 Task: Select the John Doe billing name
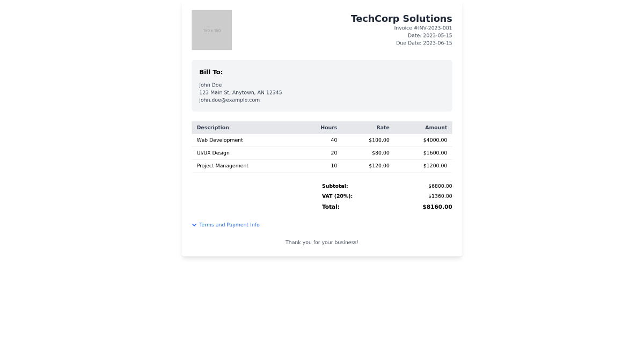210,85
